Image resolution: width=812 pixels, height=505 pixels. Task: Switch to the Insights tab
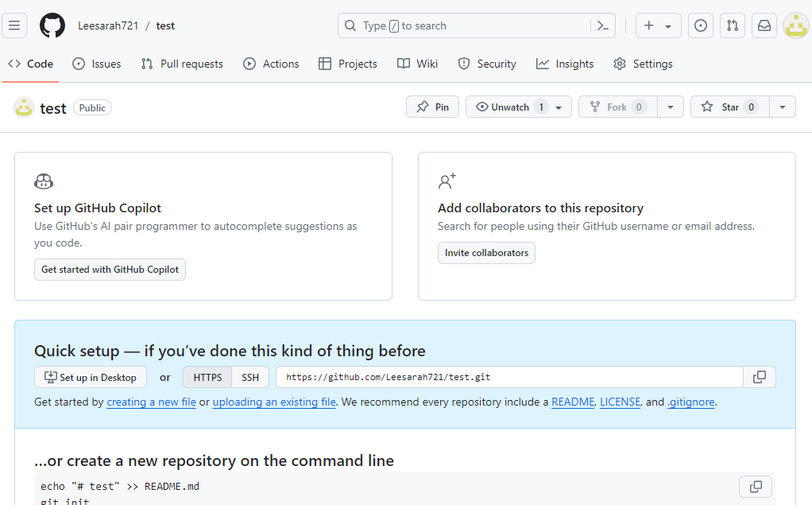coord(565,64)
